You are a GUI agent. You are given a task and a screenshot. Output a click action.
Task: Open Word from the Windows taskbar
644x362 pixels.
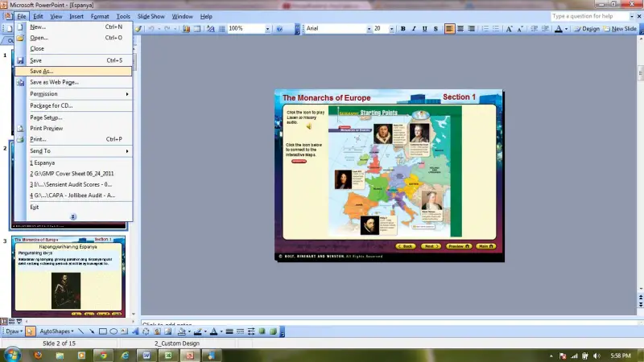pos(148,354)
